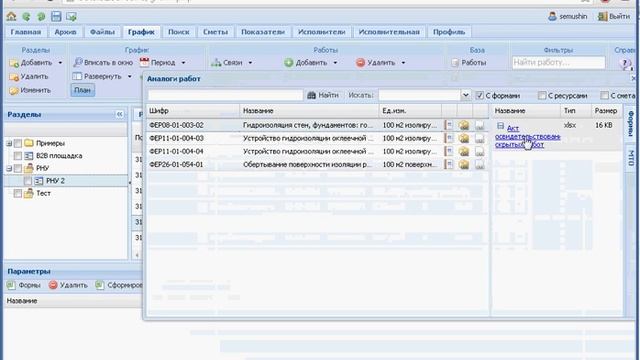Image resolution: width=640 pixels, height=360 pixels.
Task: Check the С ресурсами checkbox
Action: click(x=542, y=96)
